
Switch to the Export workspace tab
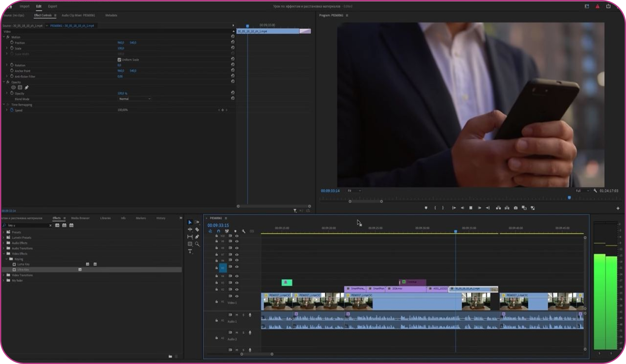click(x=53, y=7)
